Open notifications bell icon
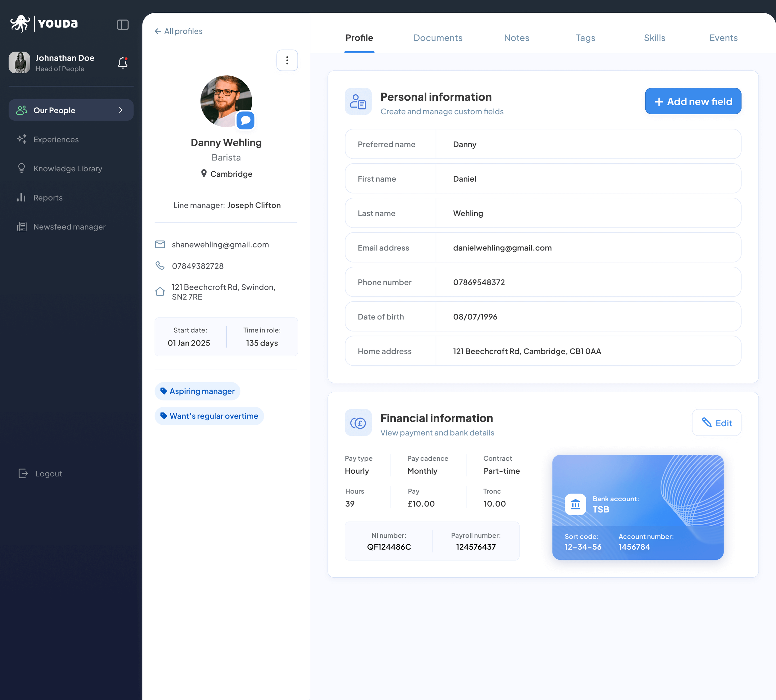The width and height of the screenshot is (776, 700). tap(123, 63)
